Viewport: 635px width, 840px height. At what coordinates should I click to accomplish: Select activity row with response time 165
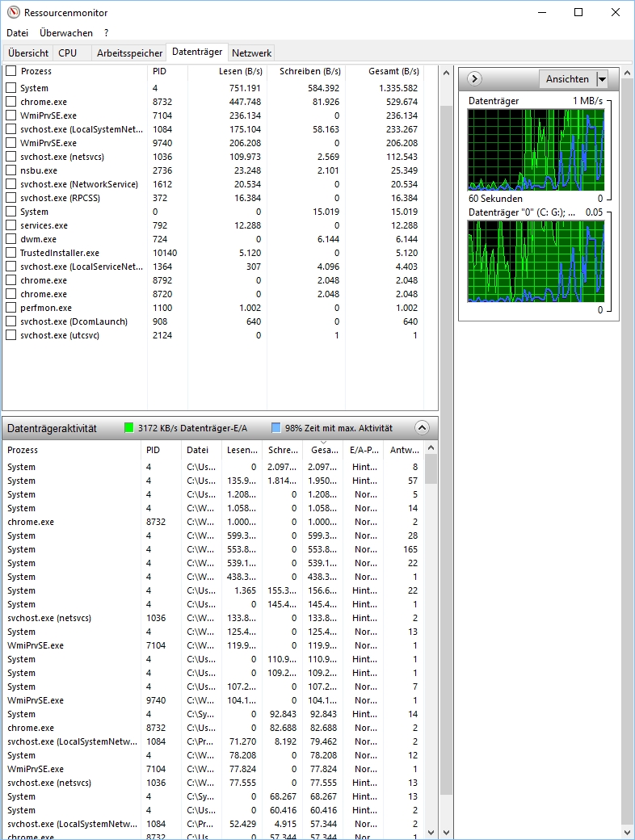click(x=212, y=549)
